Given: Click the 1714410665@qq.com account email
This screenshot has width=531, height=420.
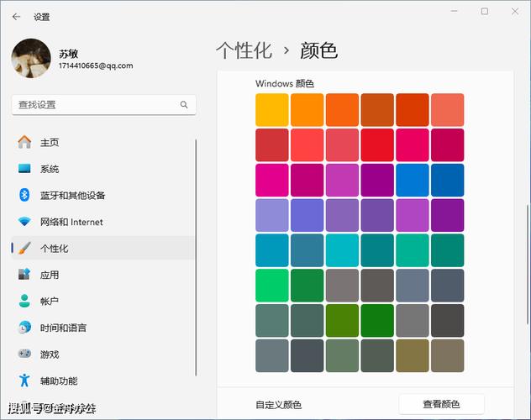Looking at the screenshot, I should (x=96, y=66).
